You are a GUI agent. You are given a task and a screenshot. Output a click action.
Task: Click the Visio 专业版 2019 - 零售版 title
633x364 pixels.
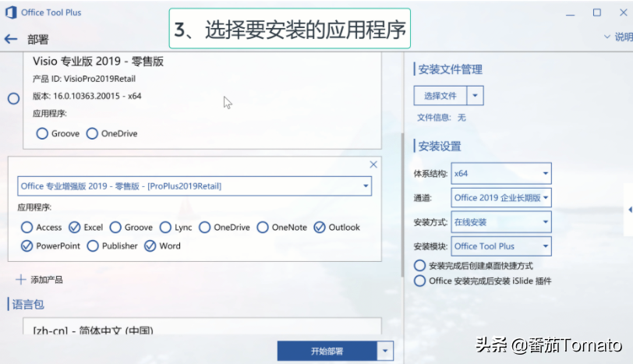tap(98, 62)
